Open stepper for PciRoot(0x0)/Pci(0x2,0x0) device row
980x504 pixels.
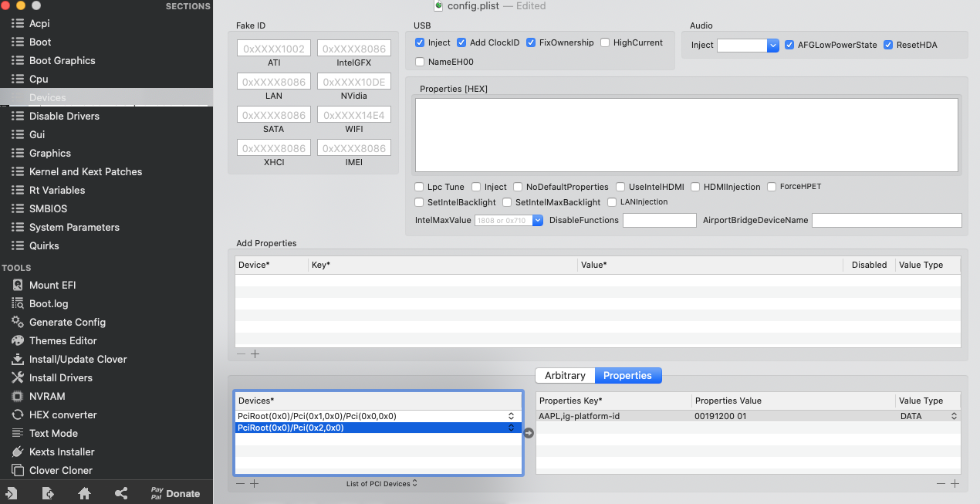tap(511, 428)
